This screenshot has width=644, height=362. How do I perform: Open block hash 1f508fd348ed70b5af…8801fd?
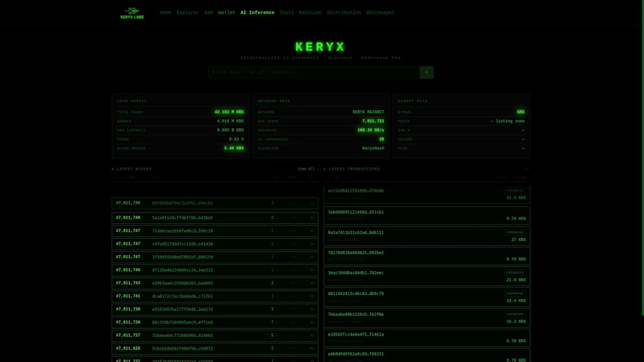pyautogui.click(x=182, y=257)
